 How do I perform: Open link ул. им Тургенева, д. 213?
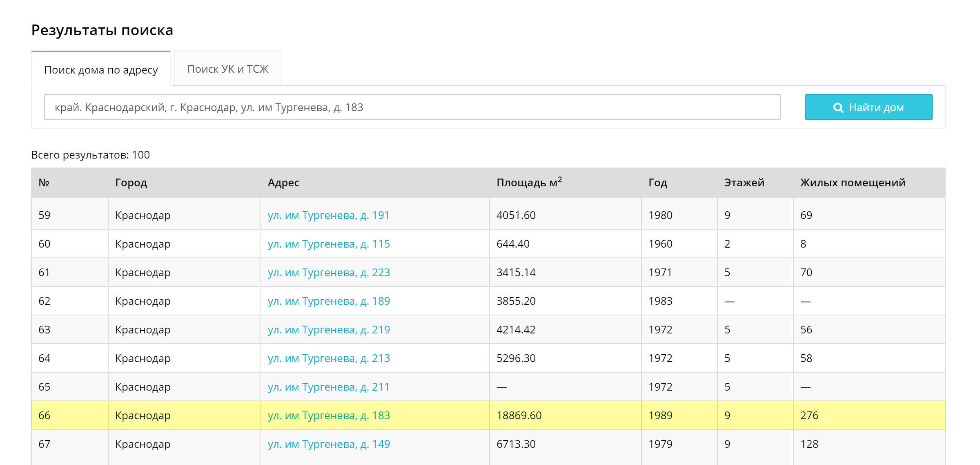(x=328, y=358)
